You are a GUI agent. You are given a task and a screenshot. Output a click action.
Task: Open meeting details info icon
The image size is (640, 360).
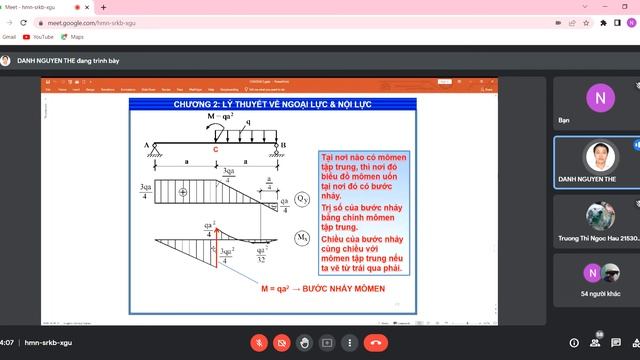[x=574, y=343]
